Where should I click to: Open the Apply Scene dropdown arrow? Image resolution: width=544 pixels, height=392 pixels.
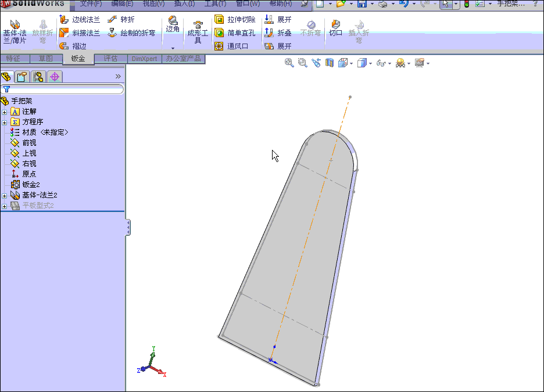pyautogui.click(x=409, y=63)
